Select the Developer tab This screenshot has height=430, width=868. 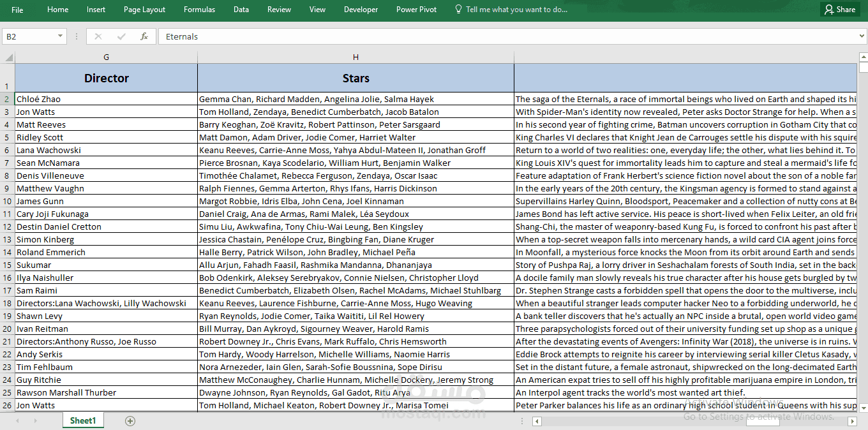click(361, 10)
